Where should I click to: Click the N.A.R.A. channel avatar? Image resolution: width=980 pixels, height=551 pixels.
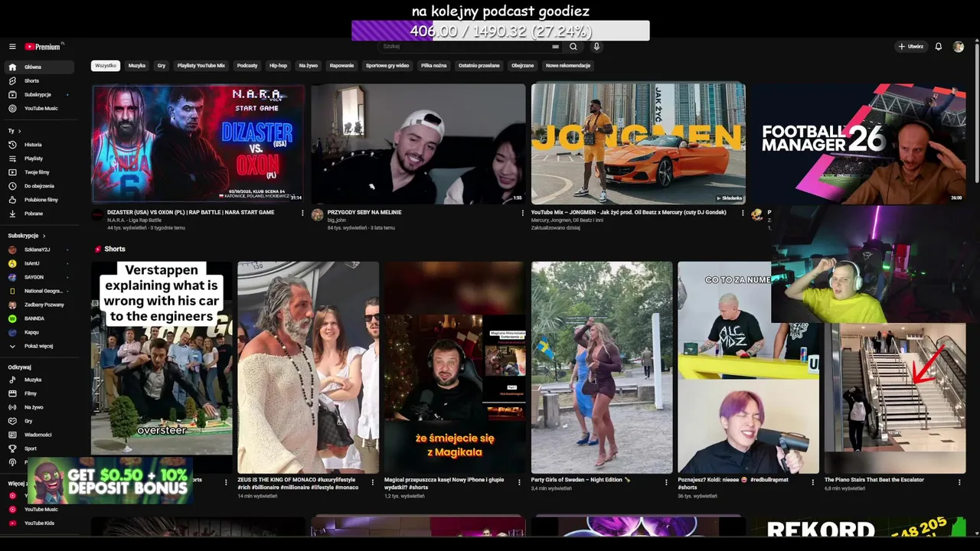[97, 215]
